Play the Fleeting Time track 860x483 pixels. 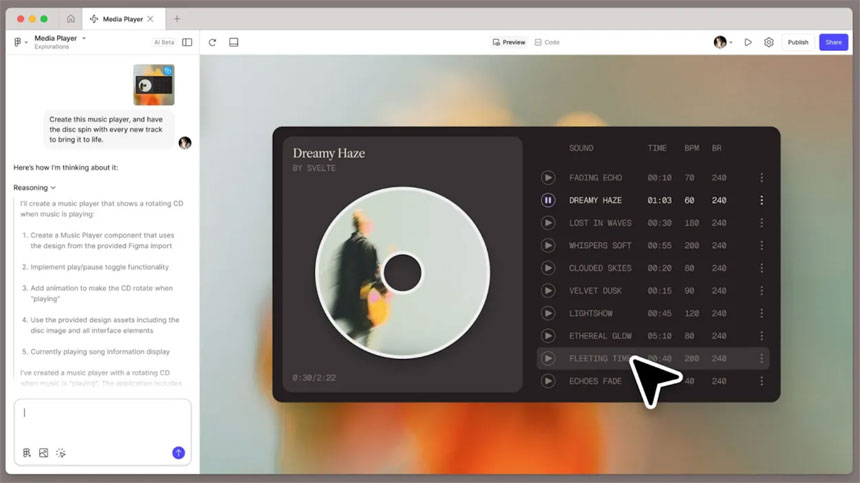[547, 358]
